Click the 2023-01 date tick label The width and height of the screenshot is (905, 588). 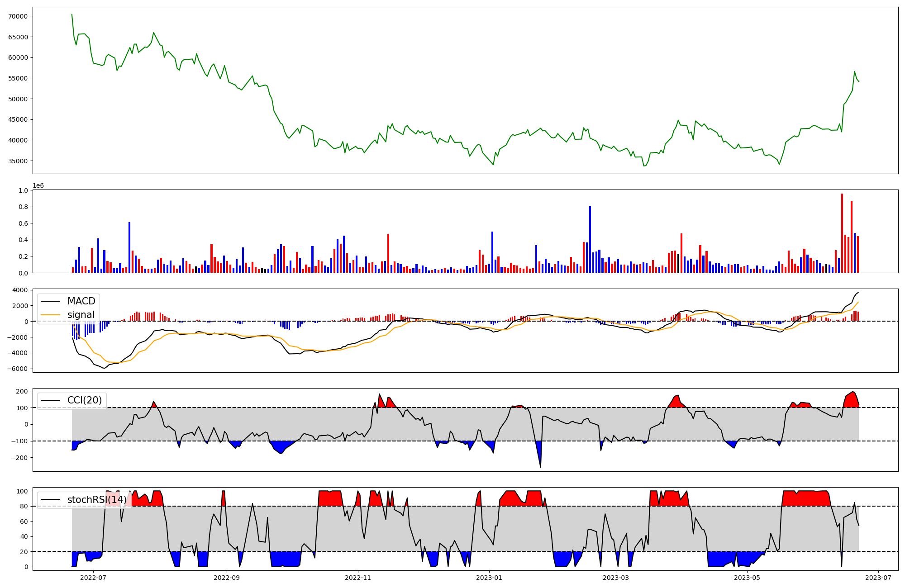(489, 578)
